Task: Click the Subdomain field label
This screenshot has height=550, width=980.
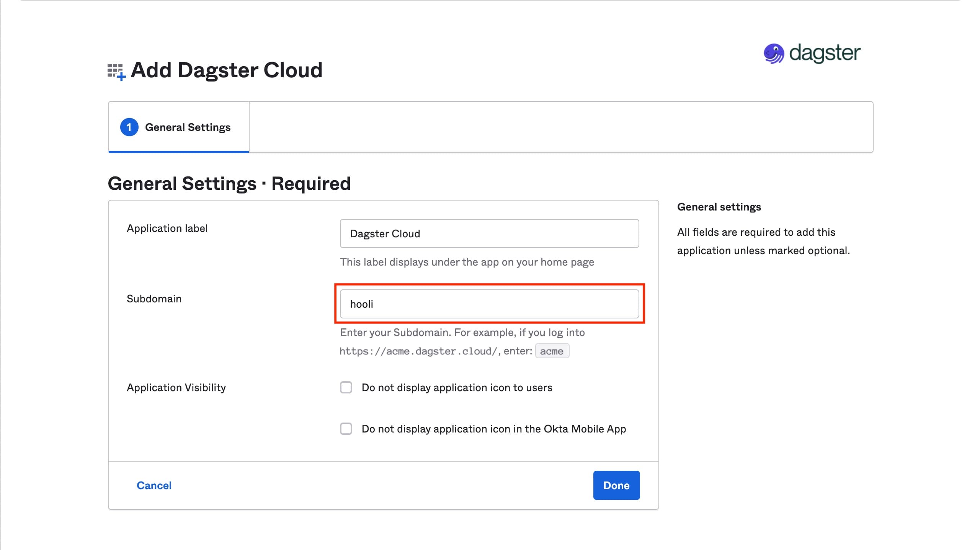Action: 154,299
